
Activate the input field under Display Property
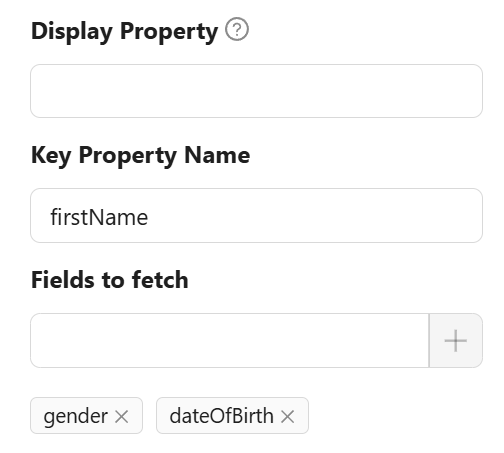256,91
